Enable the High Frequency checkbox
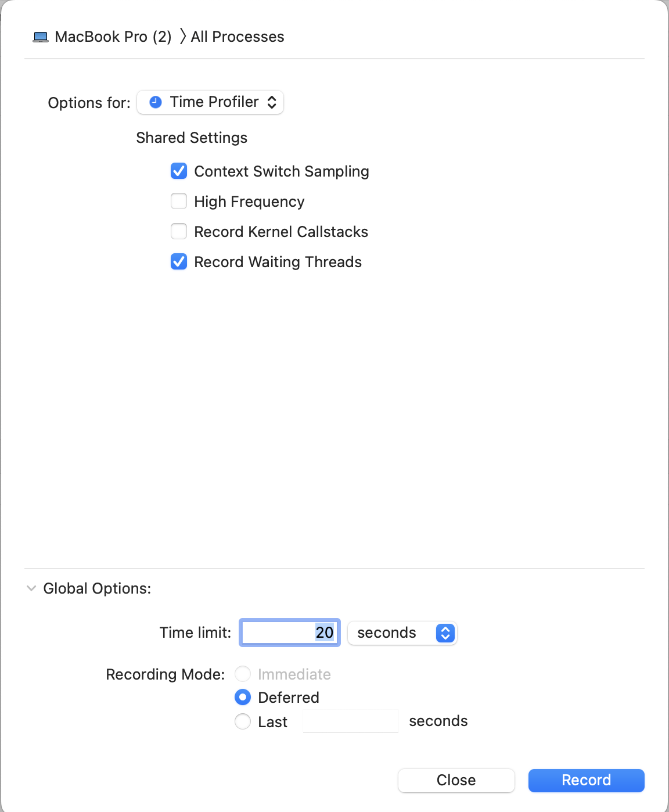 point(179,202)
